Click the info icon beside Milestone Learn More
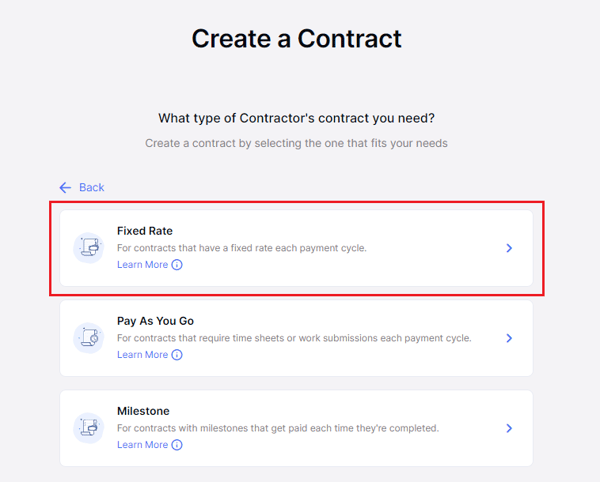 pyautogui.click(x=177, y=445)
